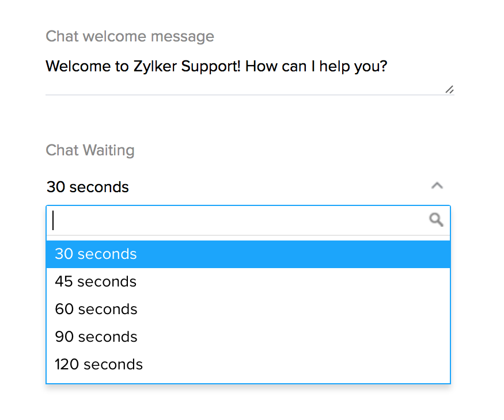Click the word 'help' in welcome message
Image resolution: width=504 pixels, height=420 pixels.
[x=335, y=66]
